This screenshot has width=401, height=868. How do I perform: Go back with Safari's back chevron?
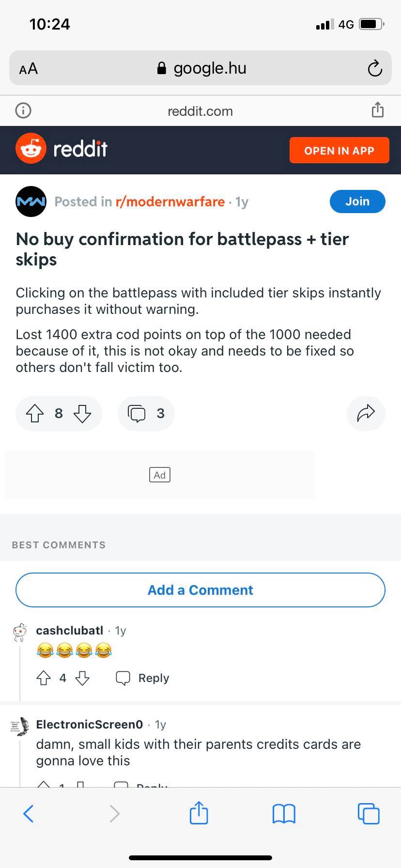click(29, 814)
